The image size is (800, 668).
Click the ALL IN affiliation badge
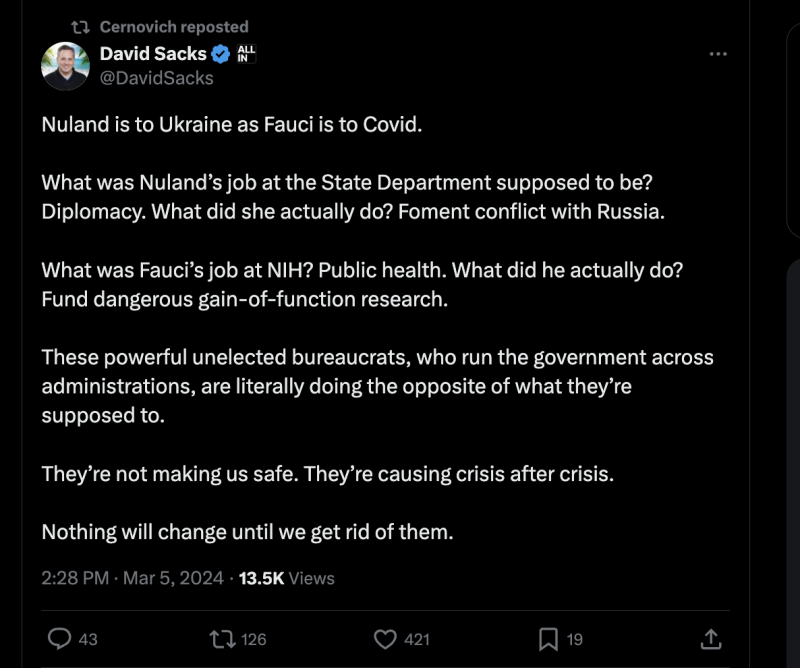(x=246, y=54)
